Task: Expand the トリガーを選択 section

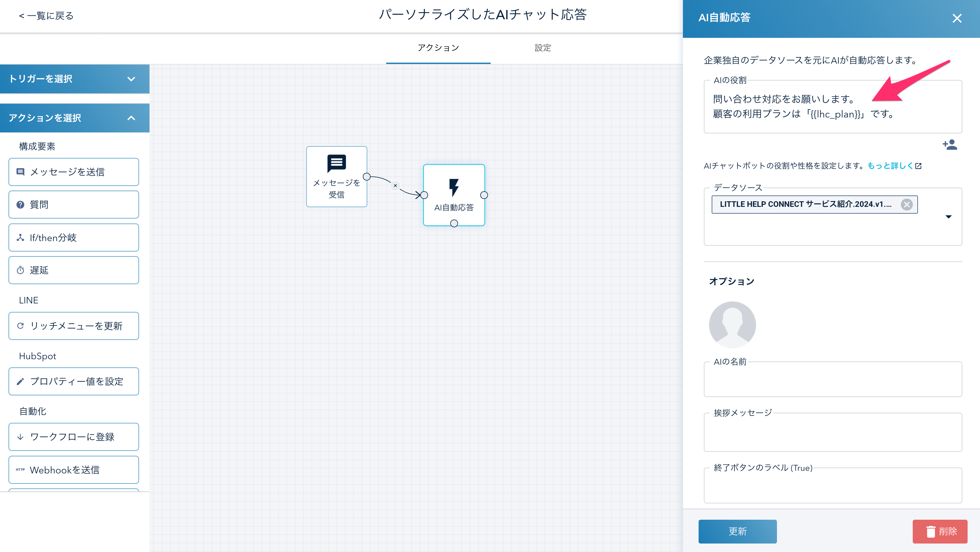Action: click(74, 79)
